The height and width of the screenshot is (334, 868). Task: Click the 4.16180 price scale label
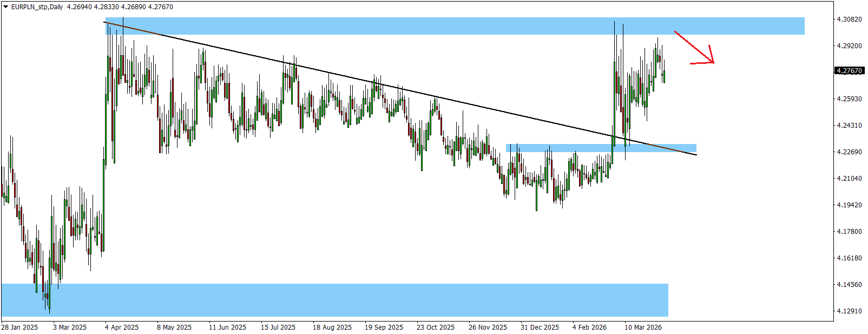pos(849,258)
